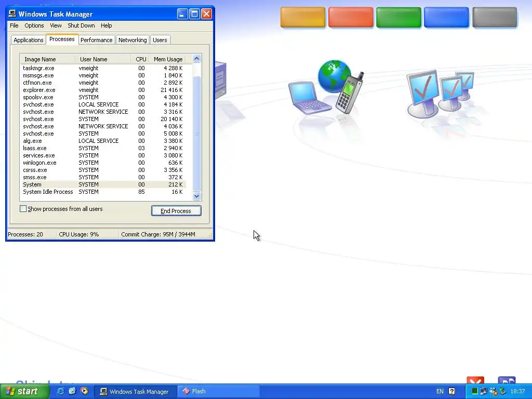Click the checked monitors graphic

[441, 94]
